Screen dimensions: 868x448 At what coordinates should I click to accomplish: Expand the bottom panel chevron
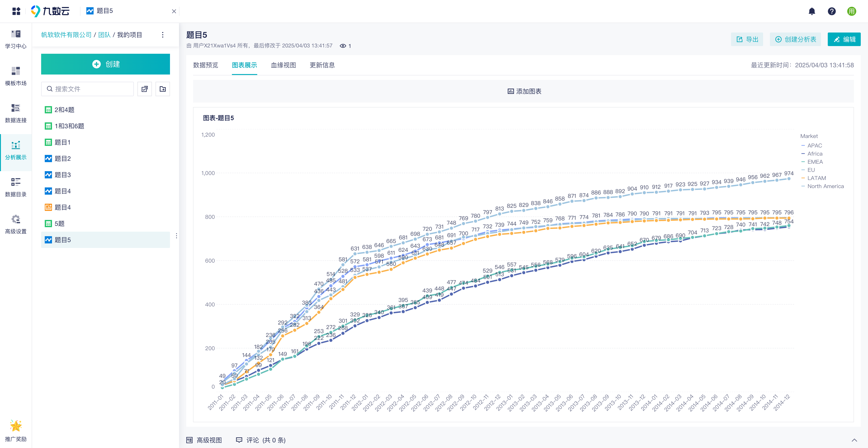tap(854, 440)
